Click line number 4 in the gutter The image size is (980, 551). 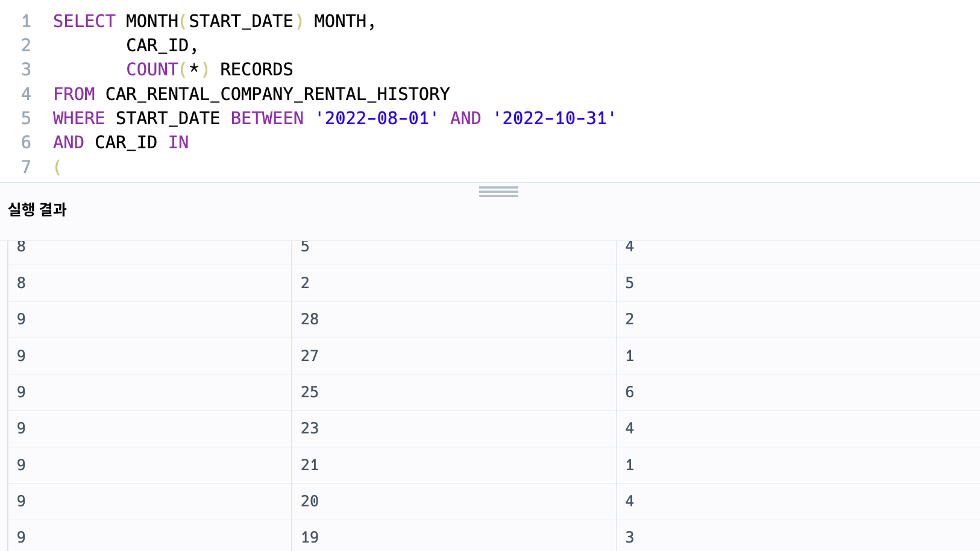[26, 94]
